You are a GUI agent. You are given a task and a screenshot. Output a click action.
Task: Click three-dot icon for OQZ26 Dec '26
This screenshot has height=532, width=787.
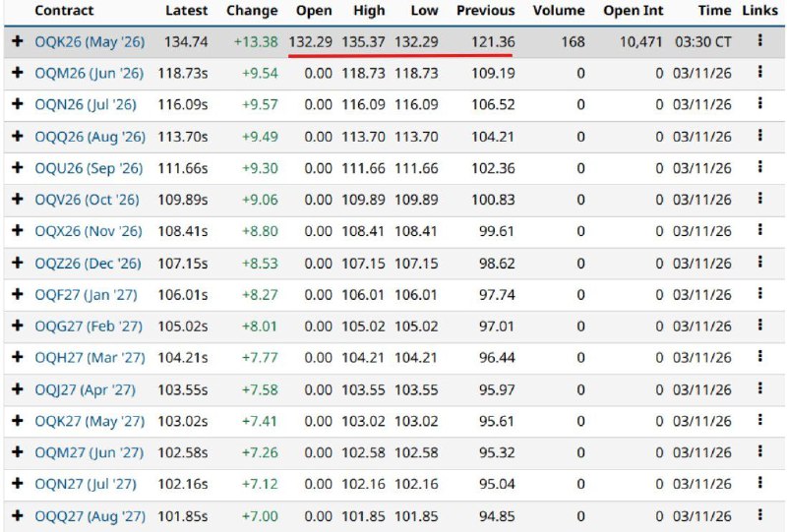759,263
